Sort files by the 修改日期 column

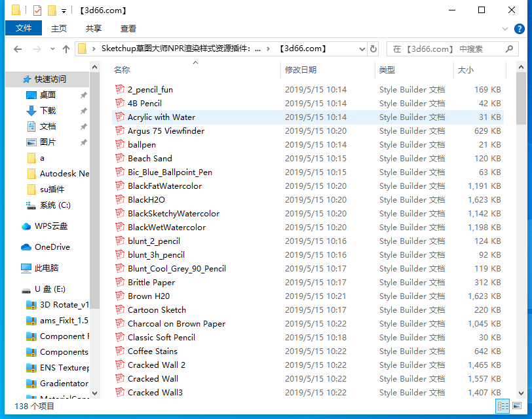tap(328, 70)
